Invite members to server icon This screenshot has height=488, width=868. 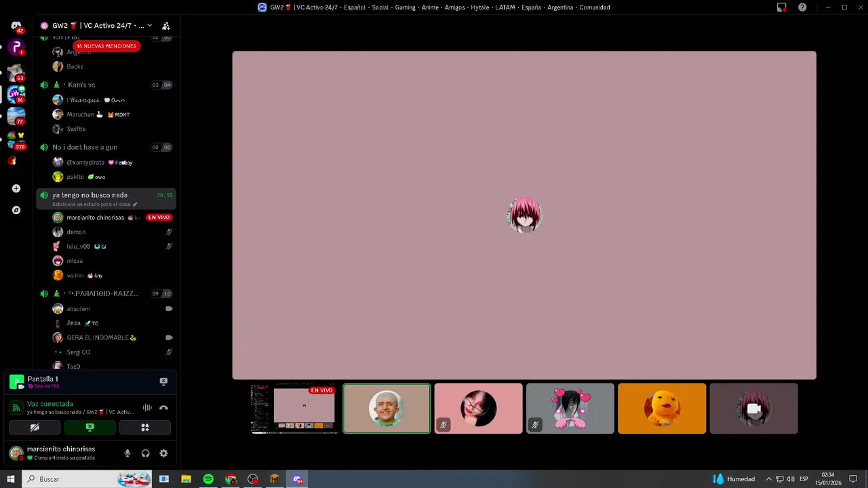pyautogui.click(x=166, y=26)
